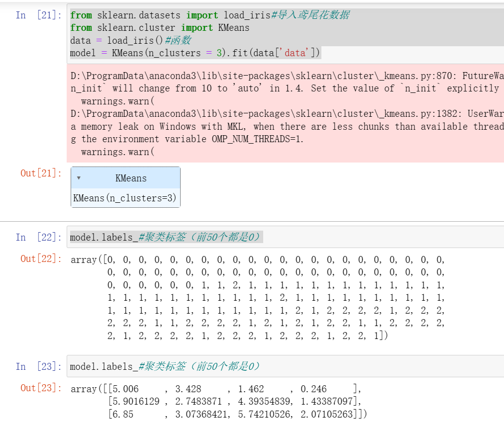Click the KMeans header in the estimator display
Viewport: 504px width, 424px height.
(x=130, y=178)
